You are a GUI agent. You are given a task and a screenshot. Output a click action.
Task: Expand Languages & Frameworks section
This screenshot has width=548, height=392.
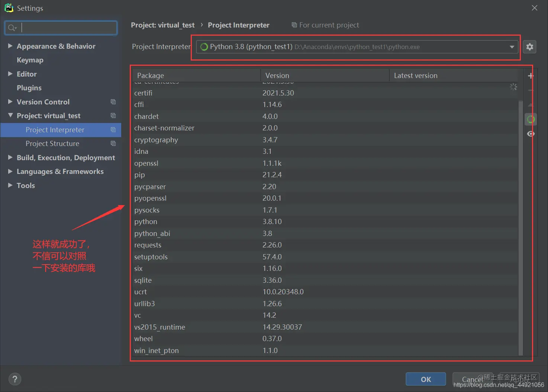coord(10,171)
